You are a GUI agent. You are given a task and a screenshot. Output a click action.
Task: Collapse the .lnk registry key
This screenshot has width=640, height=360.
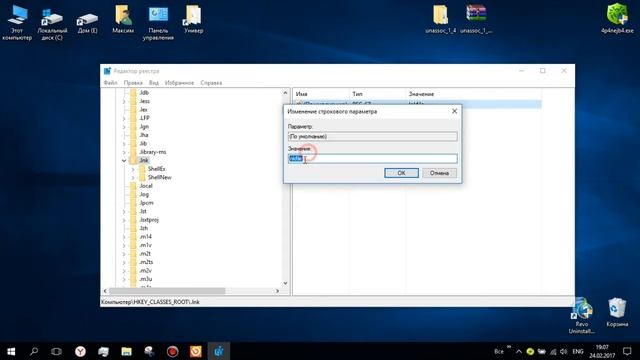(124, 160)
